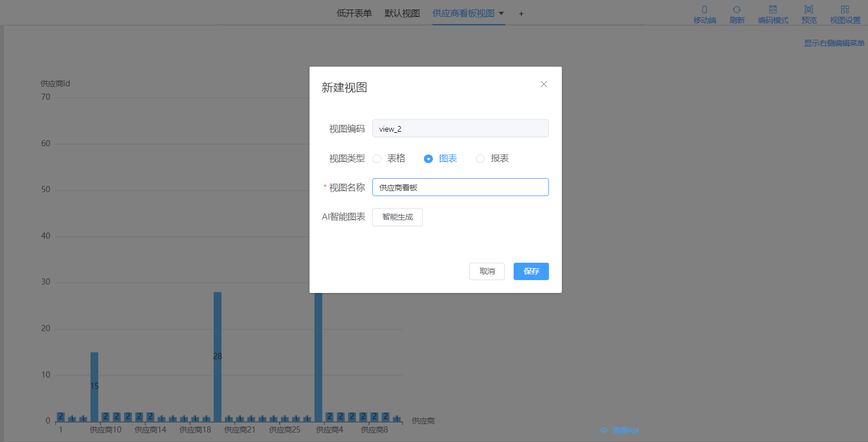Close the 新建视图 dialog with X
The width and height of the screenshot is (868, 442).
[543, 84]
